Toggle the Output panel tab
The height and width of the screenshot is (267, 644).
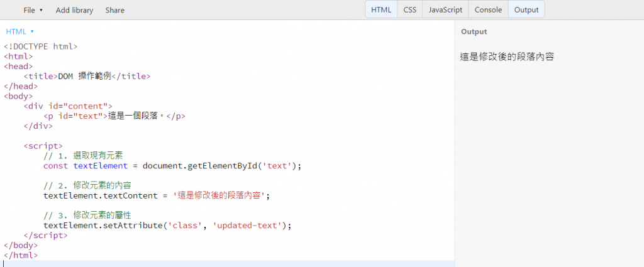(526, 10)
